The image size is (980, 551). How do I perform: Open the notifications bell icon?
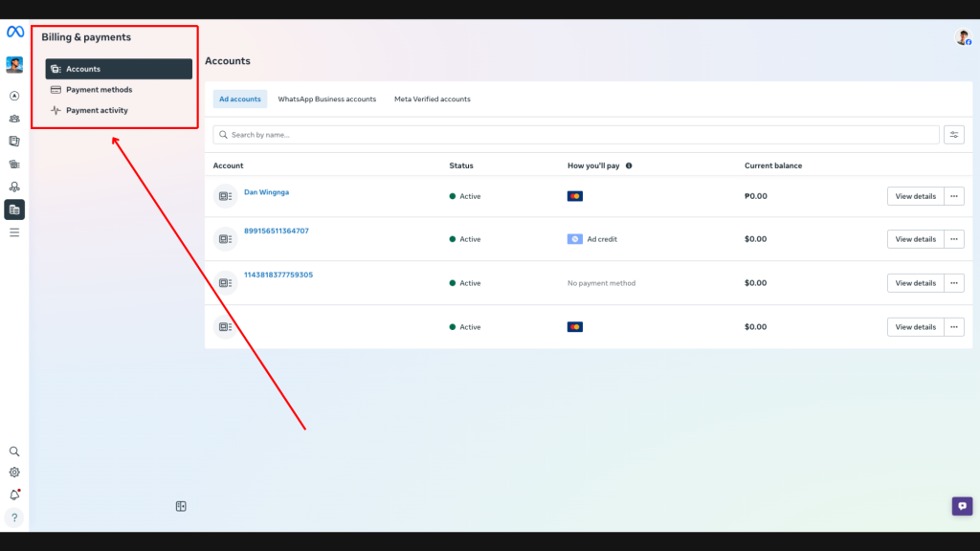pyautogui.click(x=14, y=495)
